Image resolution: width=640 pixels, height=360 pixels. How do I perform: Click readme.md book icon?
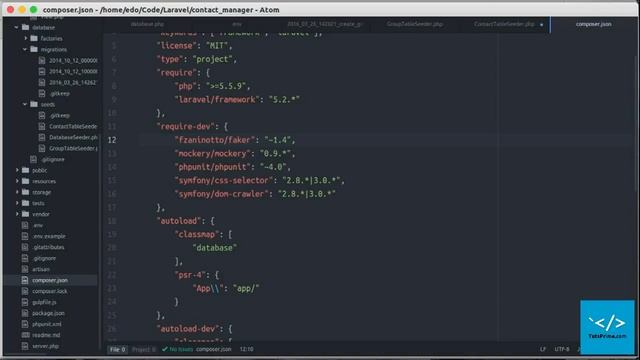point(25,335)
